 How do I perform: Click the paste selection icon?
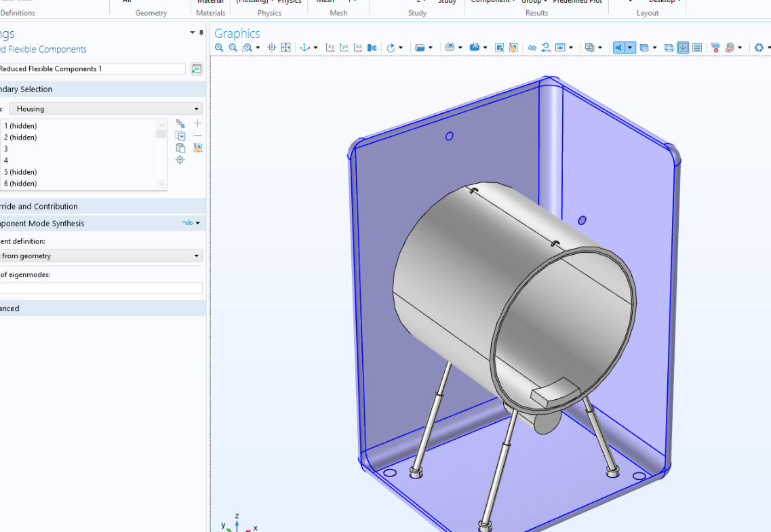point(180,148)
